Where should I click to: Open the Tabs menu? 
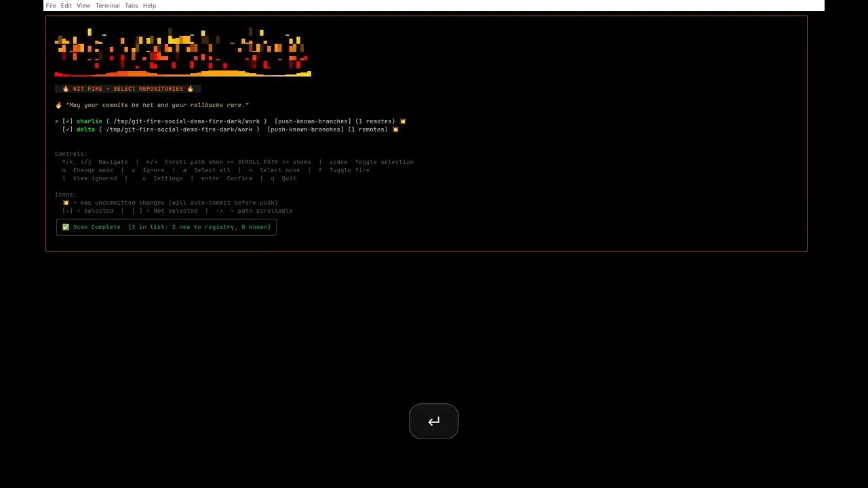tap(131, 5)
